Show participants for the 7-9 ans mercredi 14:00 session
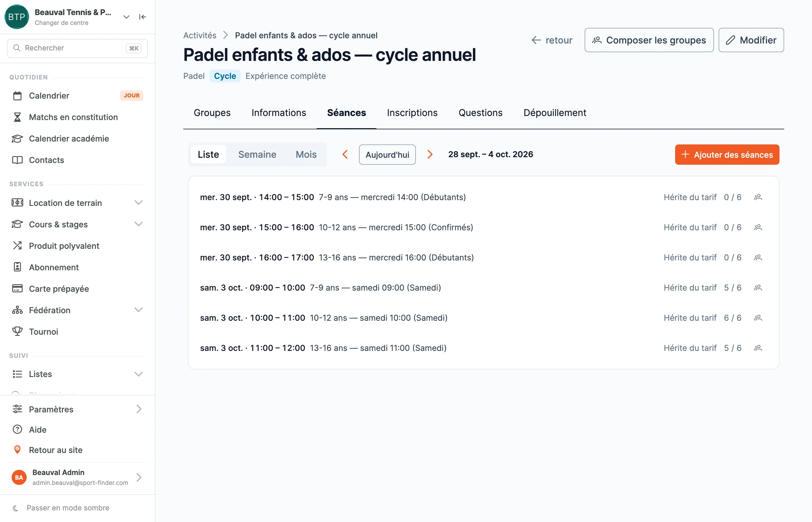 (x=758, y=197)
